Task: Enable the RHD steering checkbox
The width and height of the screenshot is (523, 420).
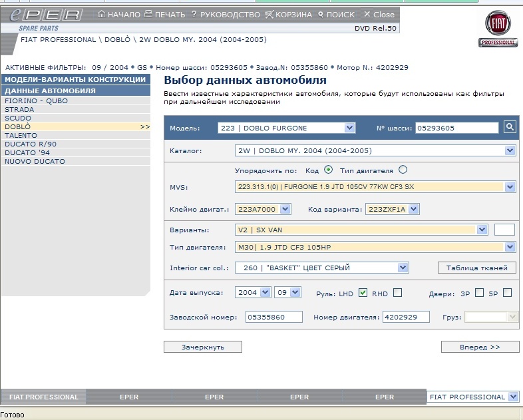Action: pyautogui.click(x=397, y=292)
